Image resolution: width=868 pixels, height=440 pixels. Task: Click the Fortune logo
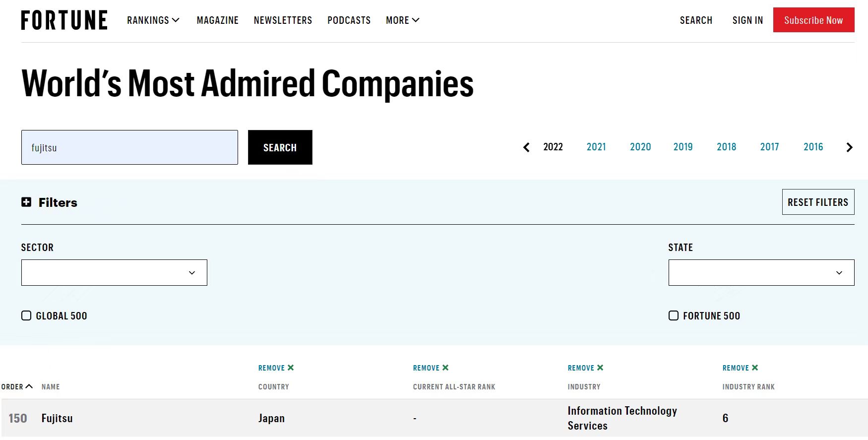point(64,20)
